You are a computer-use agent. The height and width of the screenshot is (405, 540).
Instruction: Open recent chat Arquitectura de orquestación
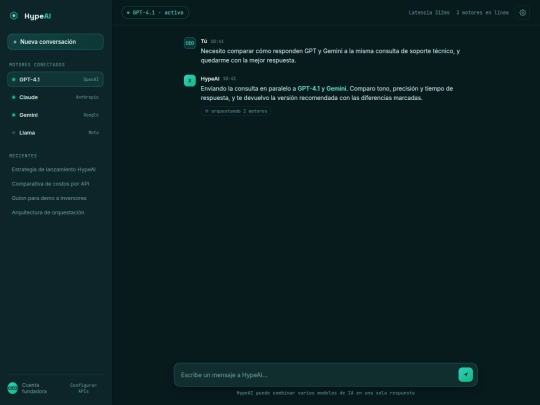pos(48,212)
